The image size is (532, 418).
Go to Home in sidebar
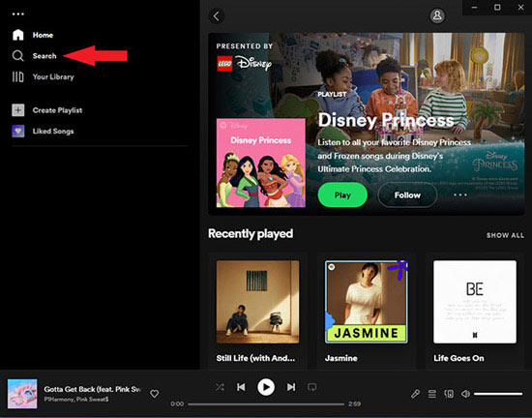[x=43, y=35]
